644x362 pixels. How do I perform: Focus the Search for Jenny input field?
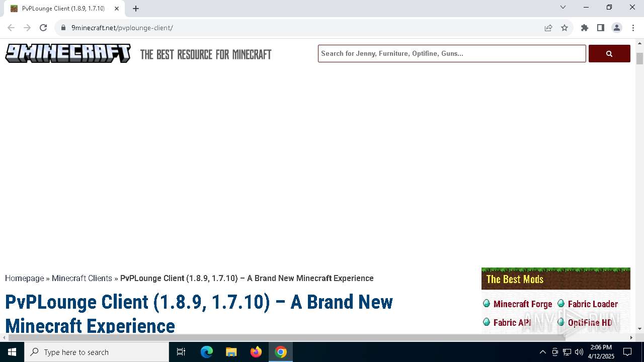click(x=452, y=53)
